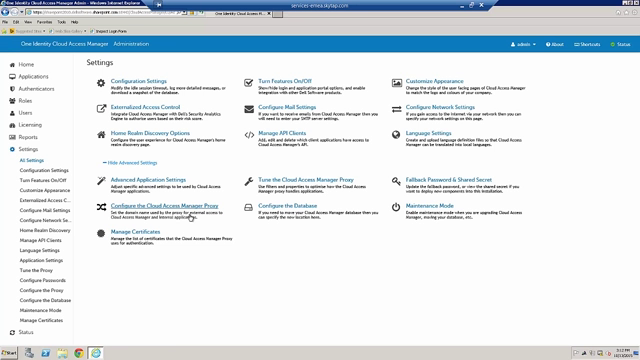Viewport: 640px width, 360px height.
Task: Click the Language Settings globe icon
Action: (396, 135)
